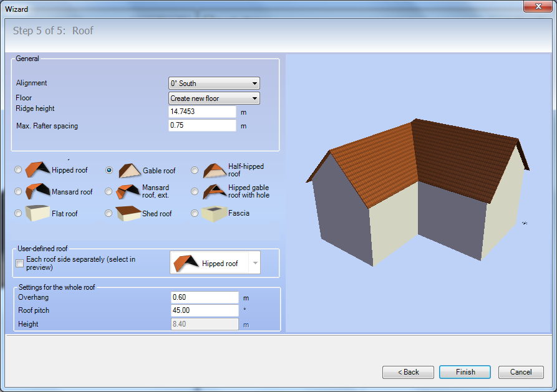Click the Ridge height input field
Viewport: 557px width, 392px height.
point(202,112)
